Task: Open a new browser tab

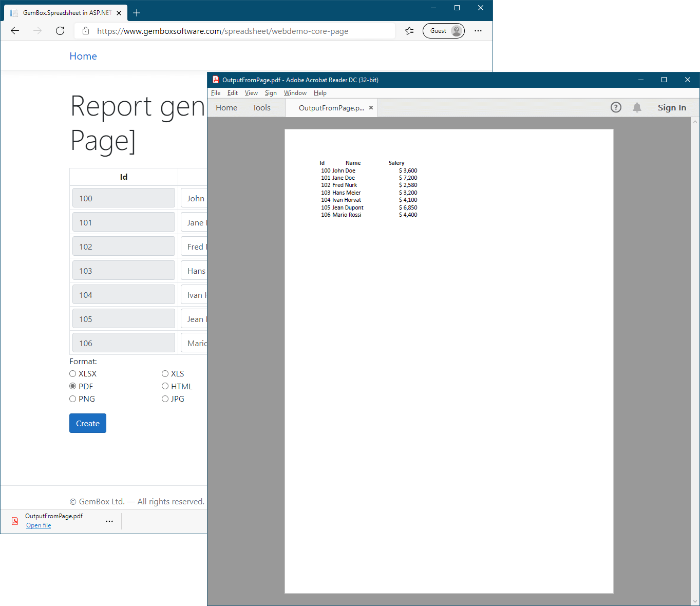Action: pos(137,13)
